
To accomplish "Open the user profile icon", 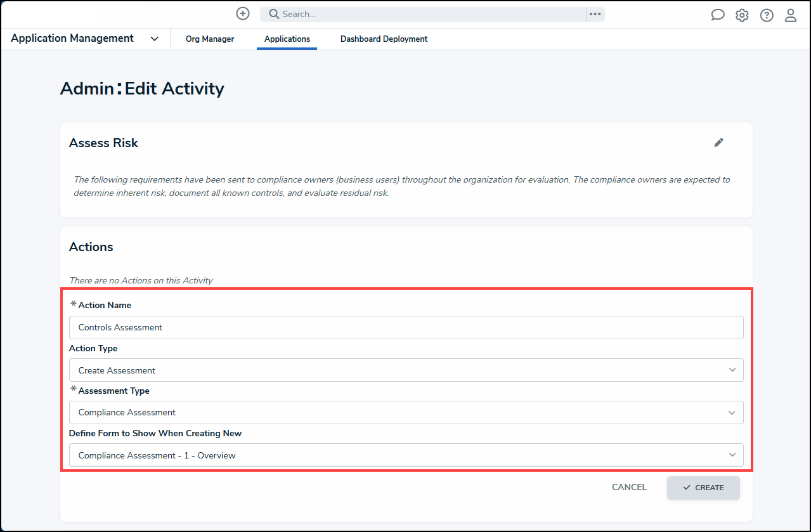I will (x=791, y=15).
